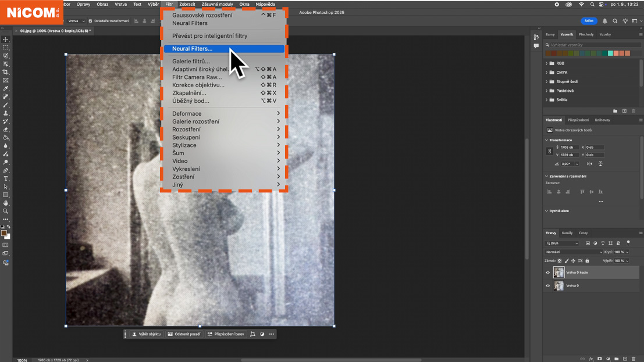Screen dimensions: 644x362
Task: Select the Move tool in the toolbar
Action: [x=6, y=40]
